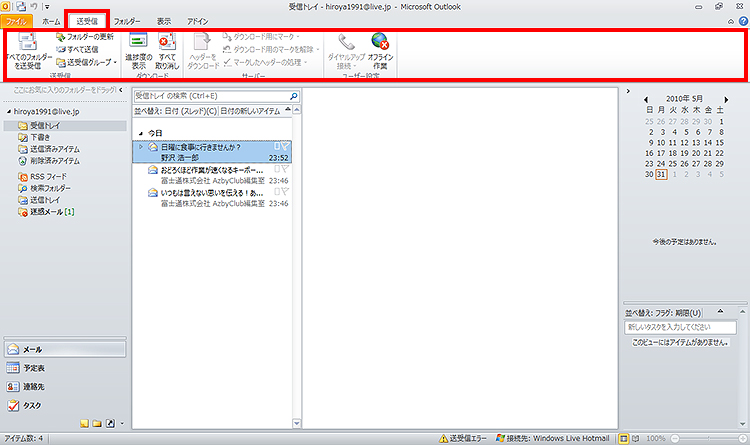The image size is (750, 445).
Task: Open ファイル tab
Action: pyautogui.click(x=17, y=22)
